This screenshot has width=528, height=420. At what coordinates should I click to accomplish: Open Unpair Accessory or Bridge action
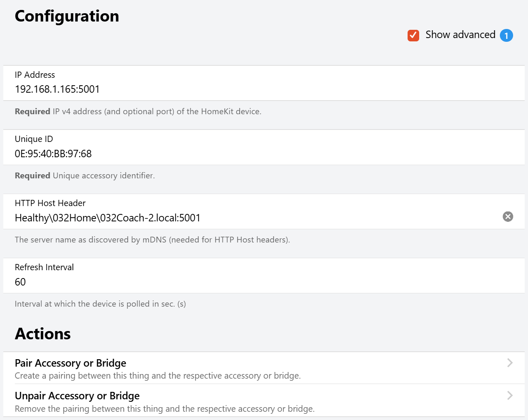click(77, 396)
